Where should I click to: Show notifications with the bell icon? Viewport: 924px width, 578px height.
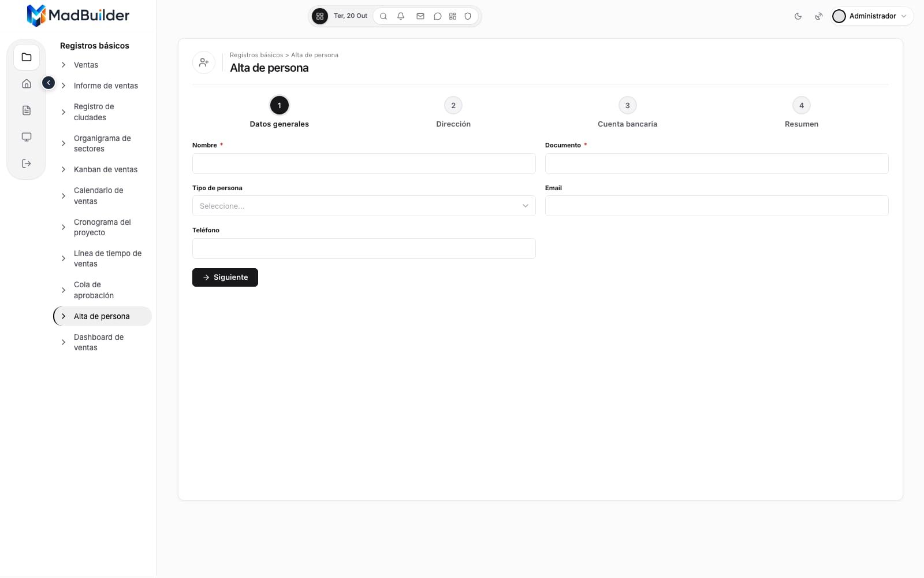click(401, 16)
